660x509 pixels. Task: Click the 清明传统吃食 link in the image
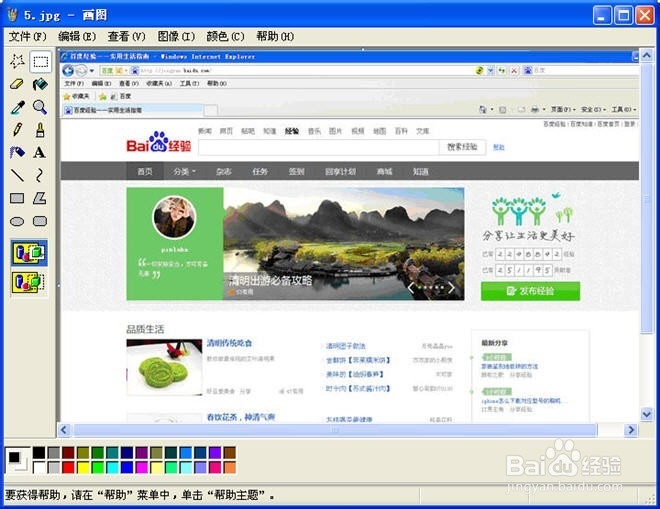click(229, 343)
